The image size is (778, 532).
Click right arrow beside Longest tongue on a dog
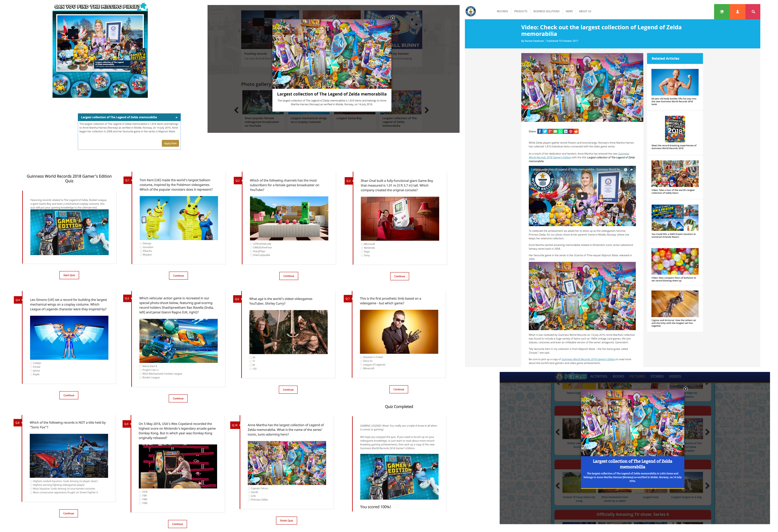click(x=707, y=486)
